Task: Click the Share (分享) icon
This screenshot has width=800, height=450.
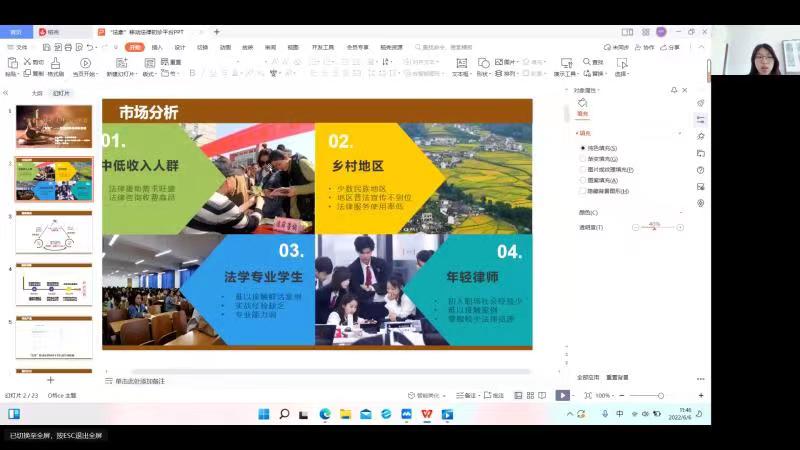Action: click(x=671, y=47)
